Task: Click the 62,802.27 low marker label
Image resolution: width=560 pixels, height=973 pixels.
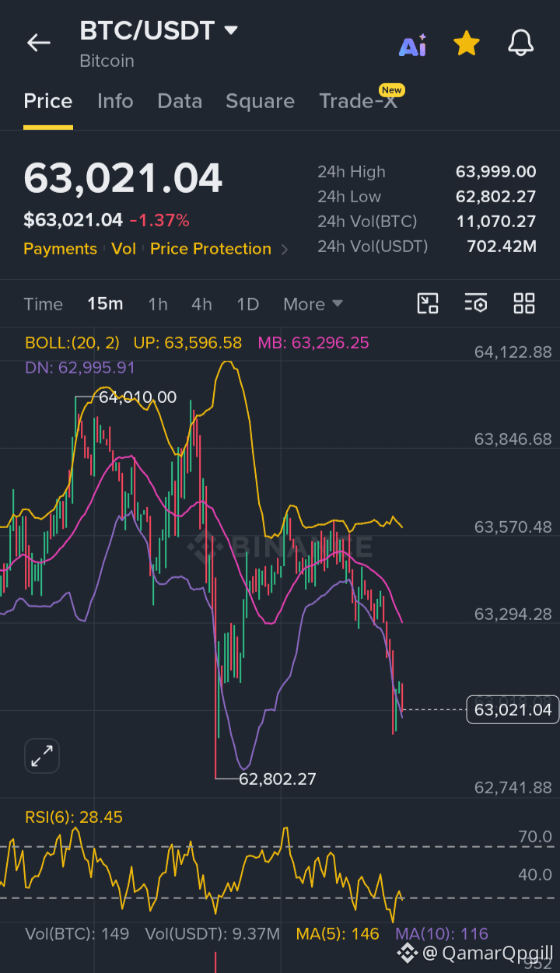Action: [x=278, y=779]
